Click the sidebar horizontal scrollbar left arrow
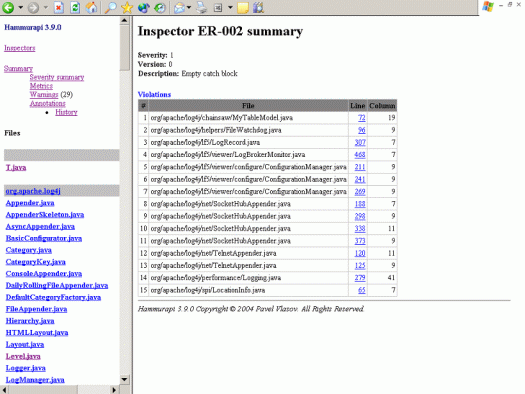Viewport: 525px width, 394px height. [4, 390]
